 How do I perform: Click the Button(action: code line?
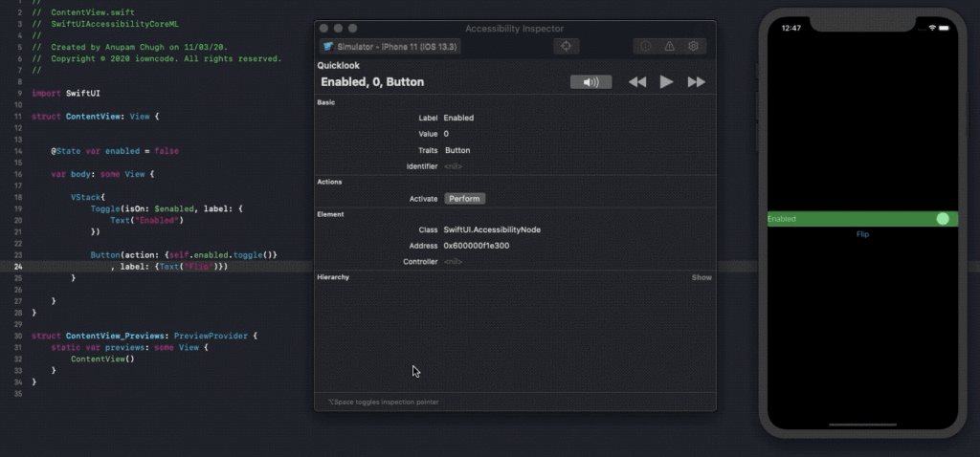[x=184, y=255]
